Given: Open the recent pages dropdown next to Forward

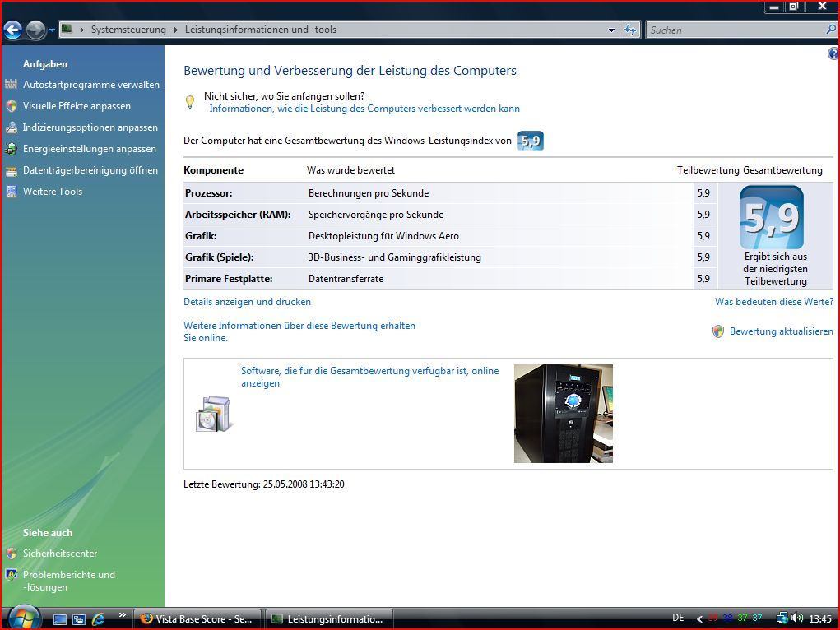Looking at the screenshot, I should tap(52, 30).
